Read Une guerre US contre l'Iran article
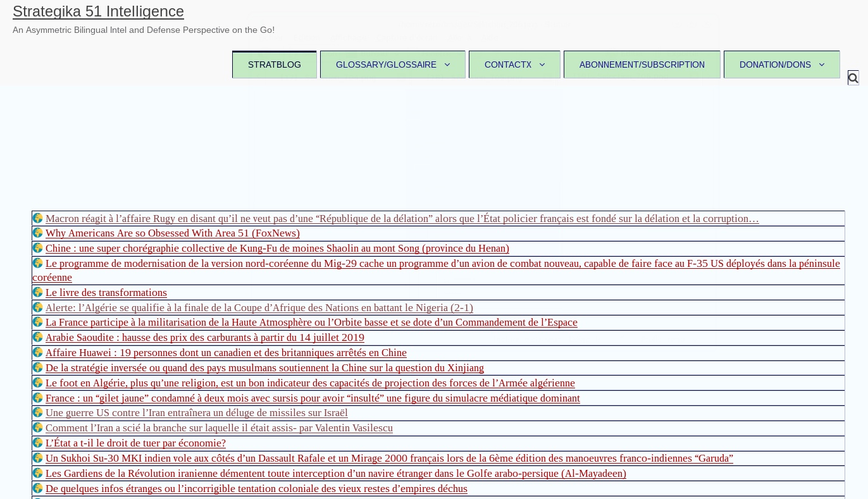 tap(196, 413)
